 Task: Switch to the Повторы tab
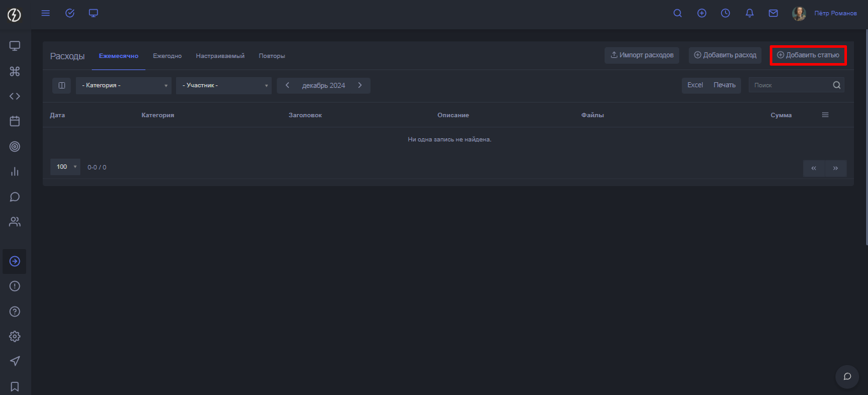click(x=272, y=56)
